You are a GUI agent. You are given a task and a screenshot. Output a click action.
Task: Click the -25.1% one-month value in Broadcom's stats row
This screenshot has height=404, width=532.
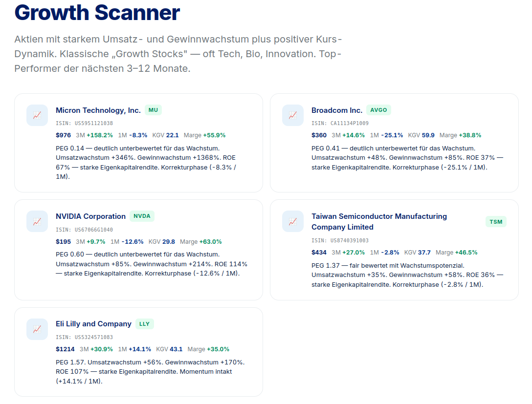click(x=392, y=135)
